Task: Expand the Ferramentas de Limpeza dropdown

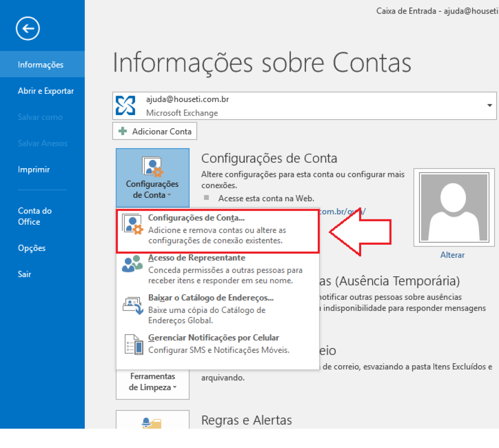Action: pyautogui.click(x=153, y=384)
